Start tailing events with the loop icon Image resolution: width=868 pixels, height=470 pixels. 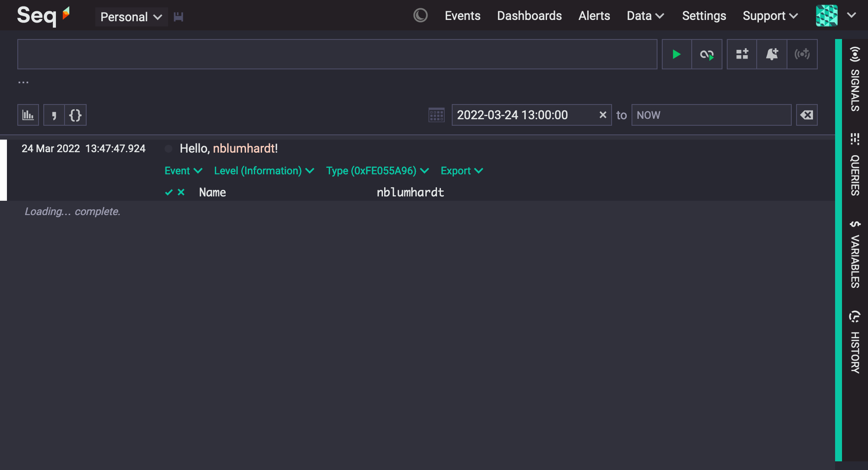[x=707, y=54]
